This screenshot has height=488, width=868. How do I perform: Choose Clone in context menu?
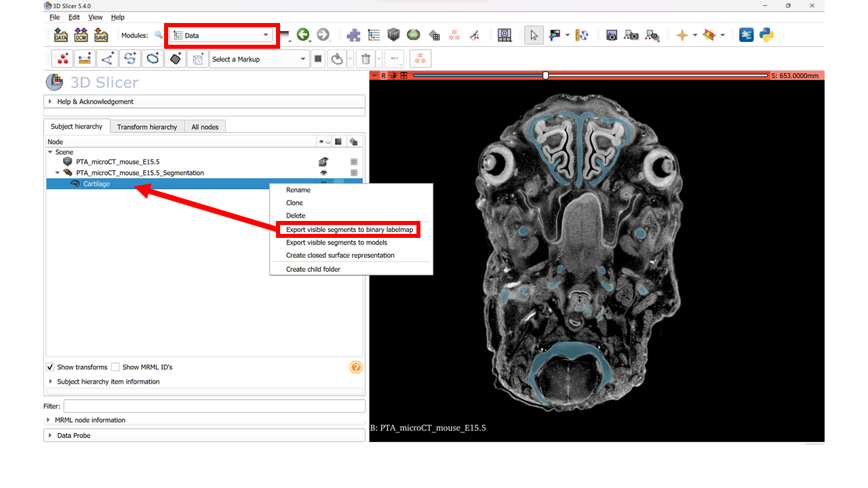pos(294,203)
